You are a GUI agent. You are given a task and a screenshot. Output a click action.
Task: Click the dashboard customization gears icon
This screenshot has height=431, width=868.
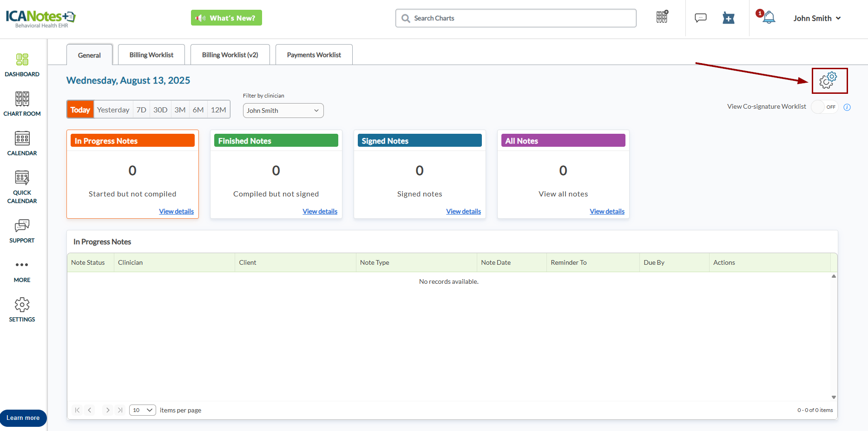[828, 80]
